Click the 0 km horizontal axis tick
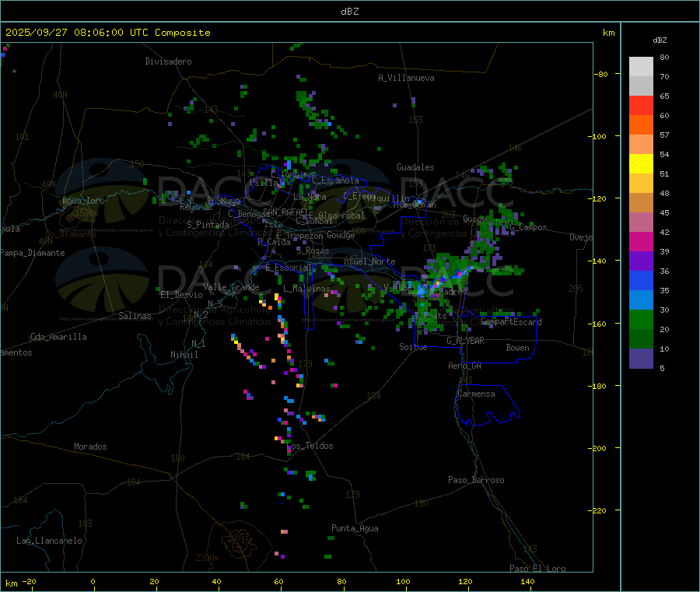This screenshot has height=592, width=700. coord(93,581)
